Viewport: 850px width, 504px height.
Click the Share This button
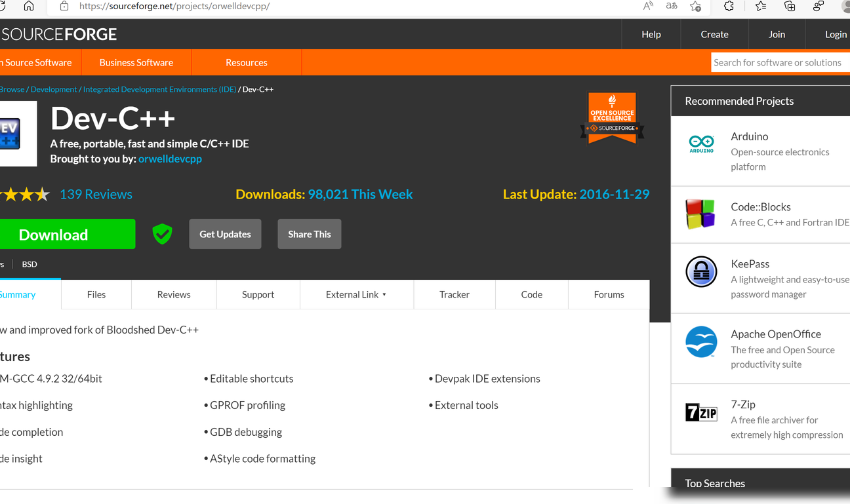[x=310, y=234]
